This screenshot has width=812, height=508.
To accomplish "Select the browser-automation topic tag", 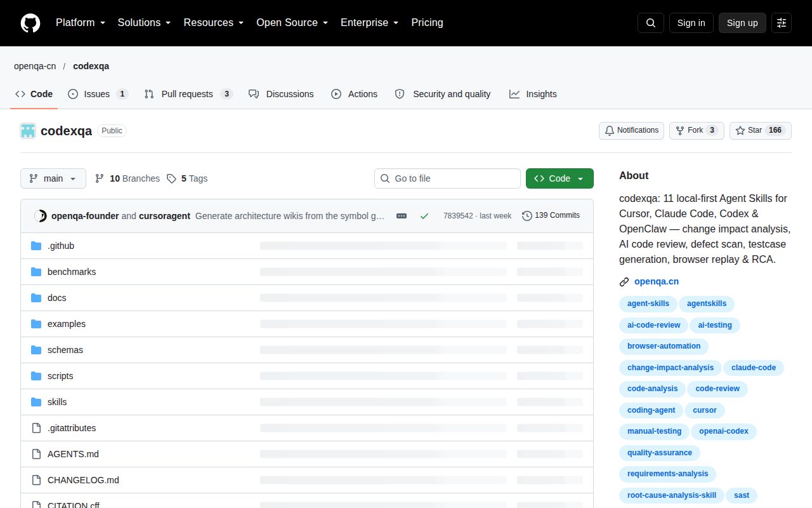I will [664, 346].
